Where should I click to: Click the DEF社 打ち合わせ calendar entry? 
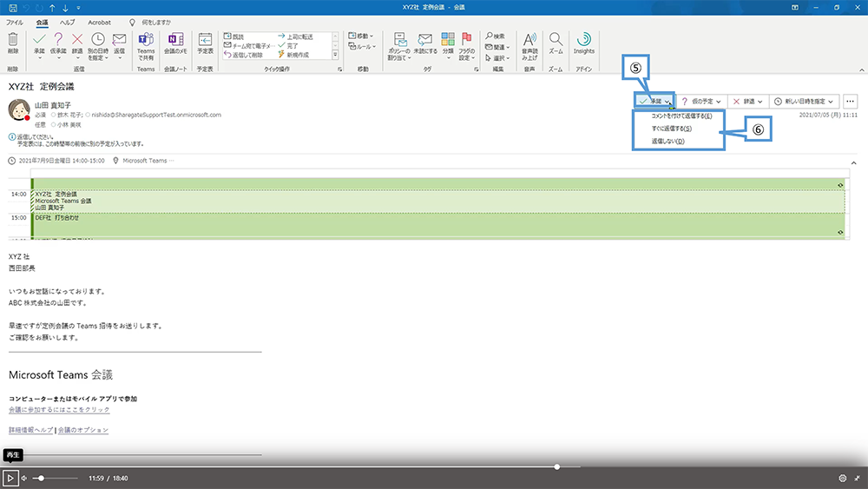[437, 225]
